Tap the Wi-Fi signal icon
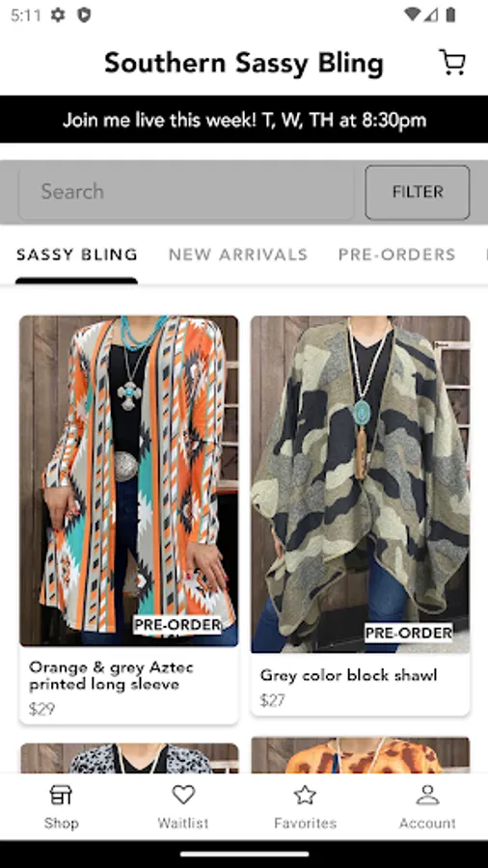488x868 pixels. pyautogui.click(x=412, y=14)
